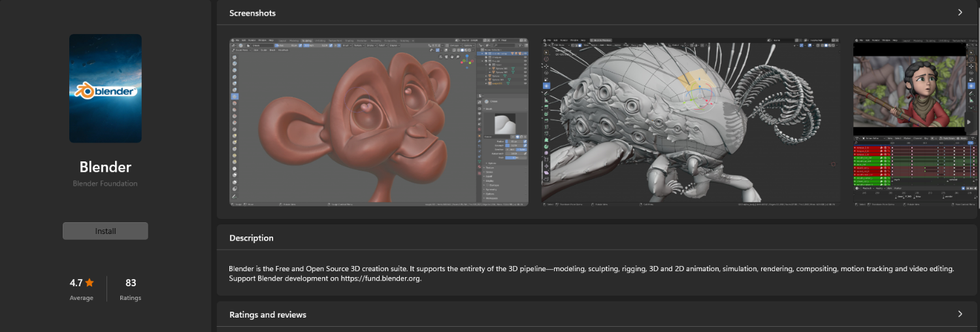This screenshot has height=332, width=980.
Task: Click the colored animation track rows in girl screenshot
Action: point(872,163)
